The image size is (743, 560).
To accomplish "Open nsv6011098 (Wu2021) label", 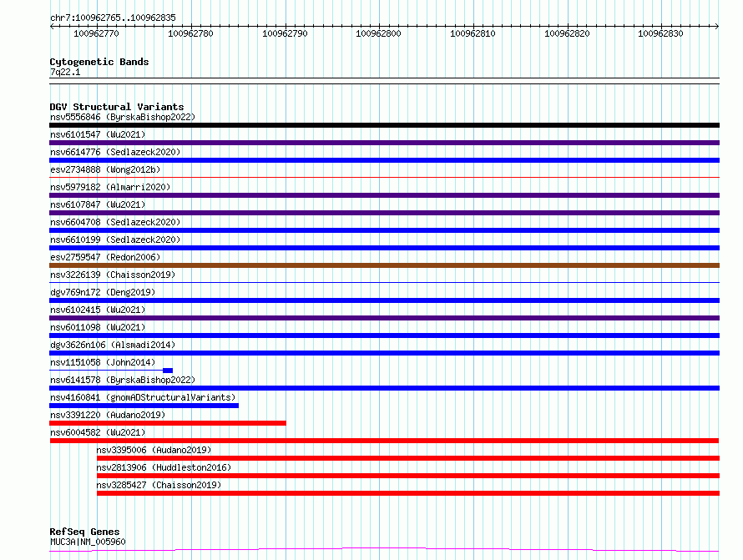I will pyautogui.click(x=98, y=327).
